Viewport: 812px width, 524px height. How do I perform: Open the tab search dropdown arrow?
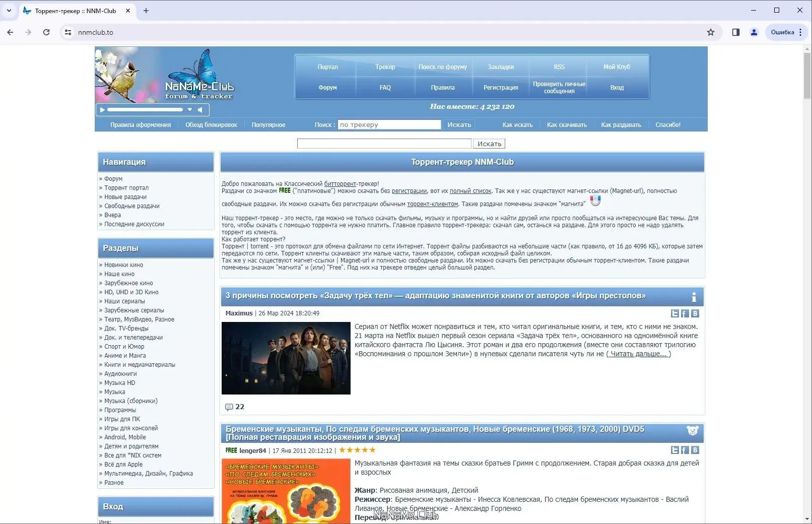click(9, 11)
